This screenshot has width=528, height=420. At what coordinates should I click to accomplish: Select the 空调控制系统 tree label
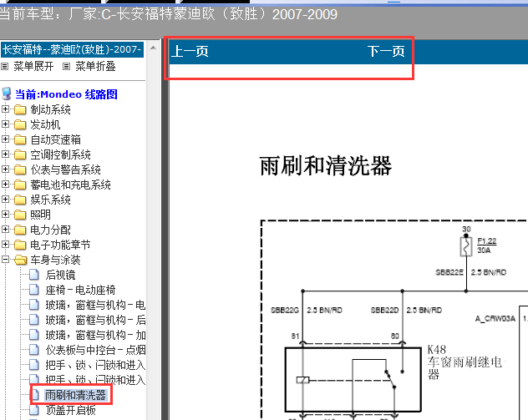(x=61, y=154)
